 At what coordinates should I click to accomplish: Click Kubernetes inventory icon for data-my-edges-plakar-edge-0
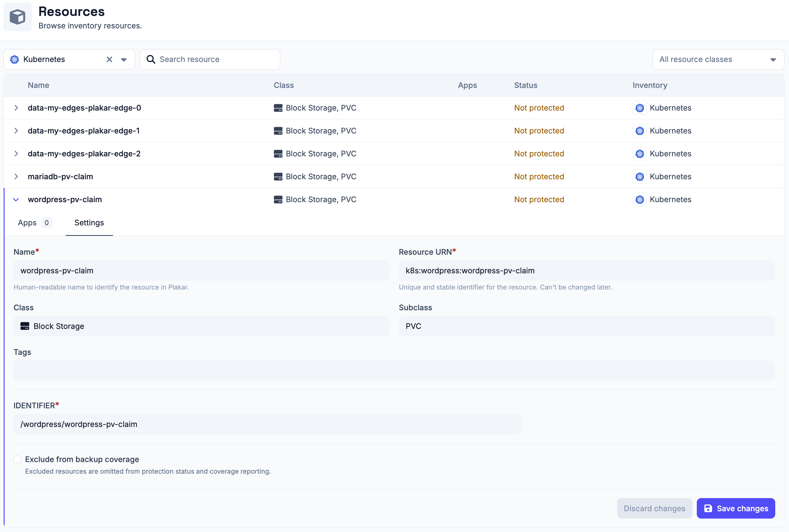pos(639,108)
